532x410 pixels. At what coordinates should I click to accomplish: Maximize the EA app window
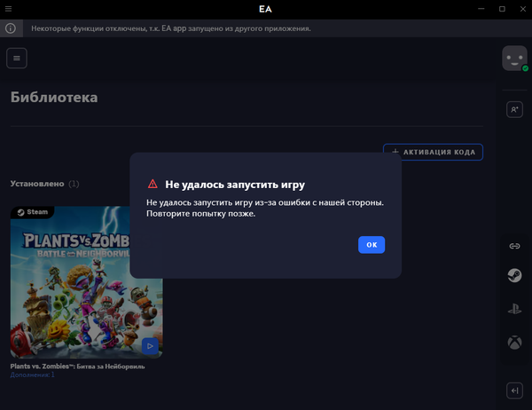pyautogui.click(x=501, y=9)
